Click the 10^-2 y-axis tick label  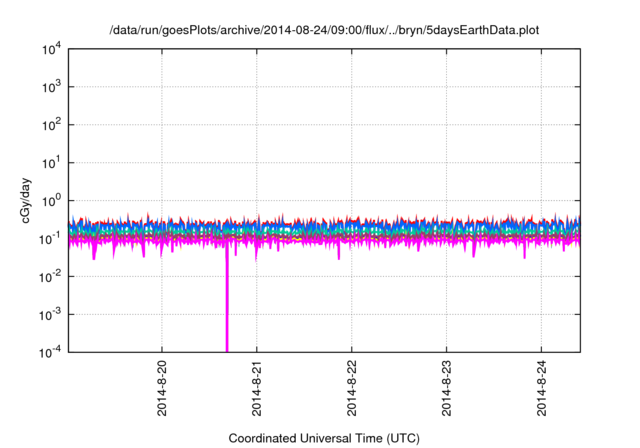[50, 277]
